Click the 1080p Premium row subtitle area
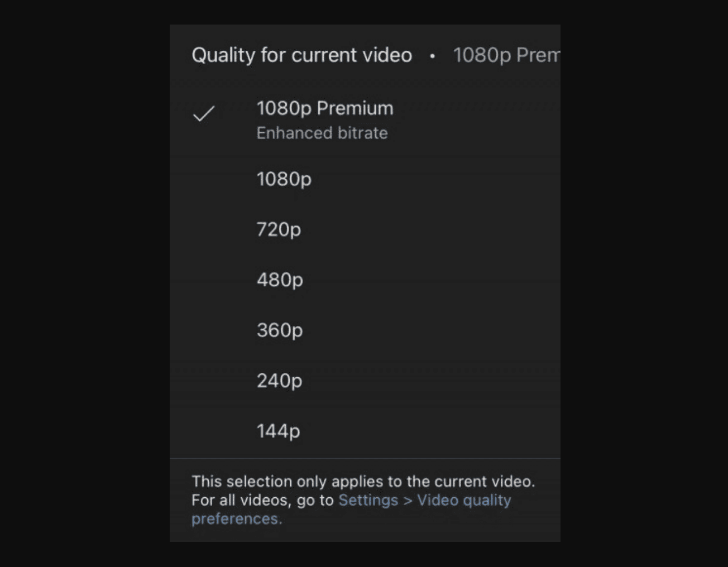 coord(322,133)
